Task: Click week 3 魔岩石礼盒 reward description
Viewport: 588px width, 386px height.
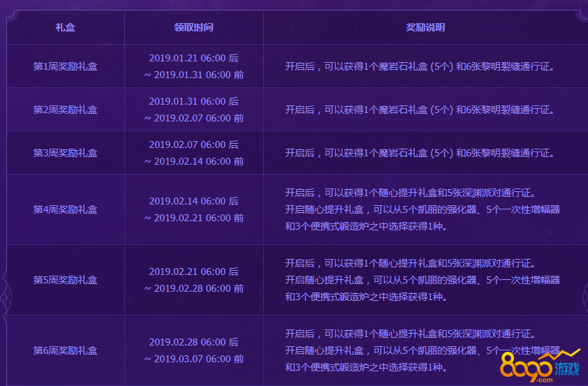Action: (x=419, y=153)
